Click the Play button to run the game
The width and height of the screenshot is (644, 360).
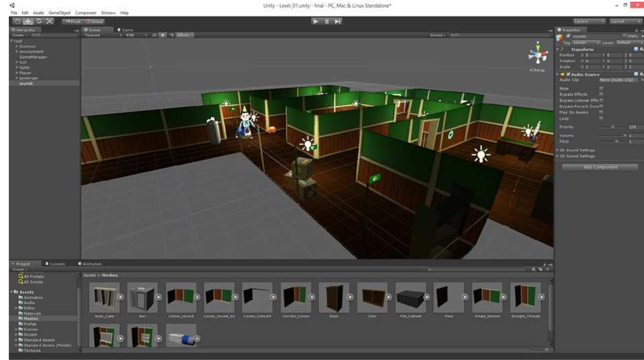tap(316, 21)
